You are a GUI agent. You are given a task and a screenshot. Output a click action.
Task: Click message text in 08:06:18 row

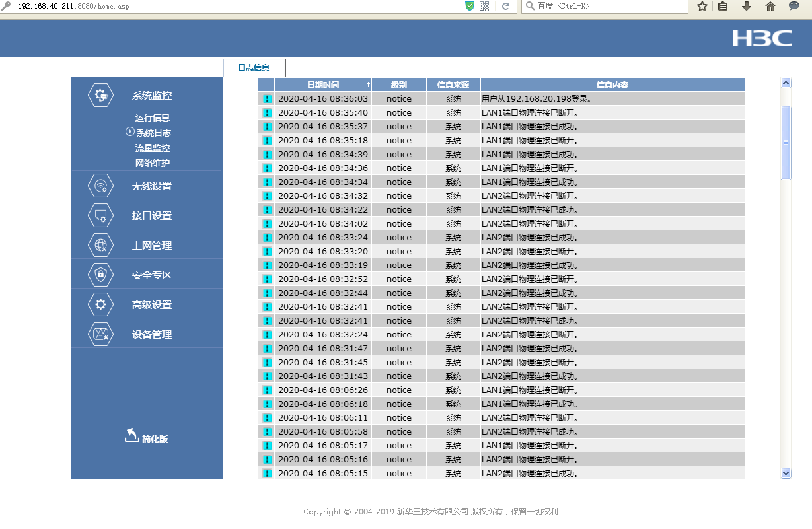[530, 404]
